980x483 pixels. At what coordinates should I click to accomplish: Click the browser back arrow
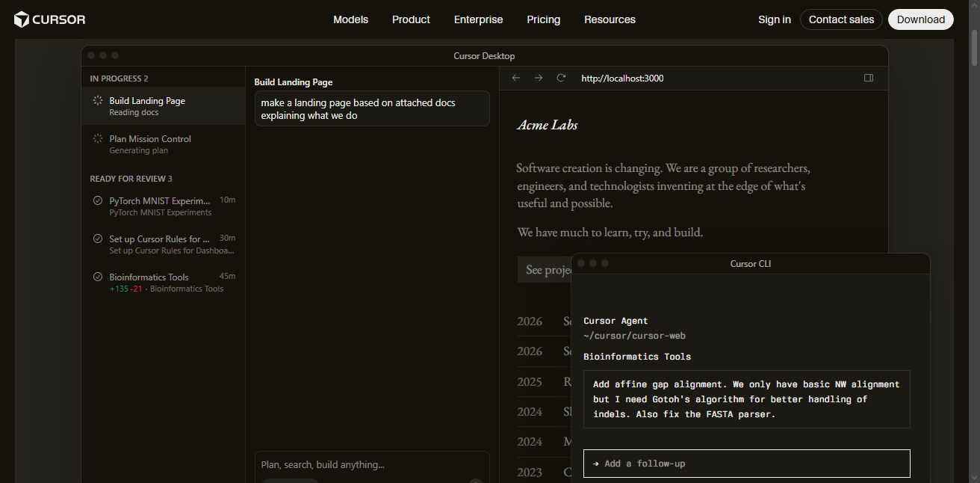(x=515, y=78)
